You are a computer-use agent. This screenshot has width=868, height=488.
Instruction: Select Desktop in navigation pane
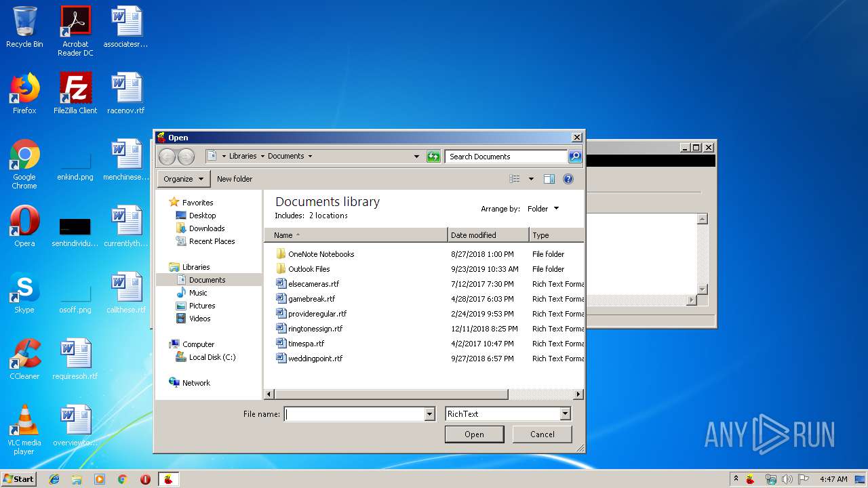[x=202, y=216]
